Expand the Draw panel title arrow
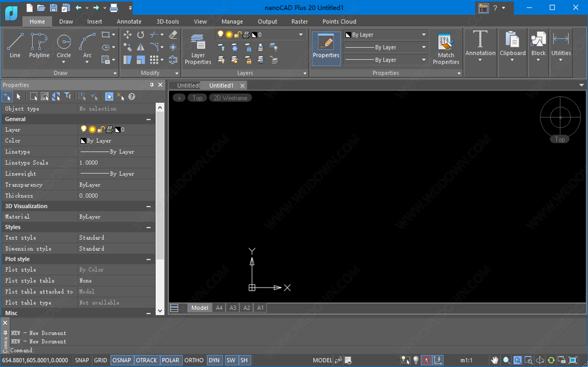 [115, 74]
